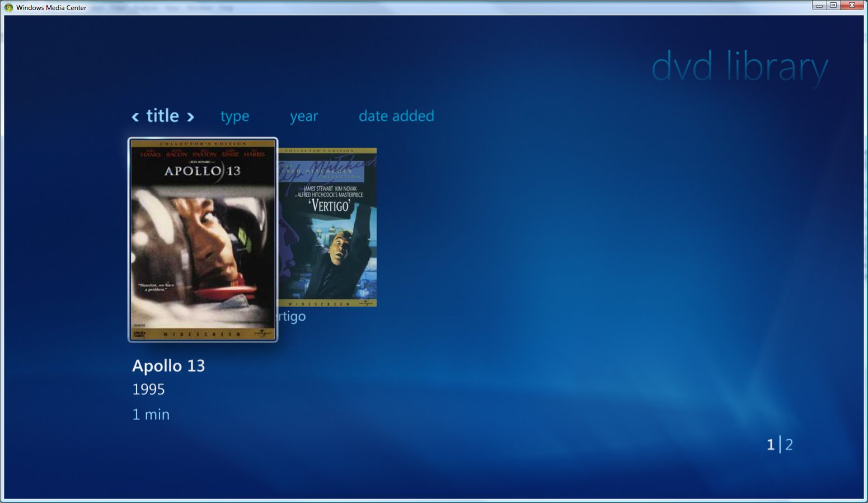This screenshot has width=868, height=503.
Task: Click the Apollo 13 title text
Action: (x=168, y=366)
